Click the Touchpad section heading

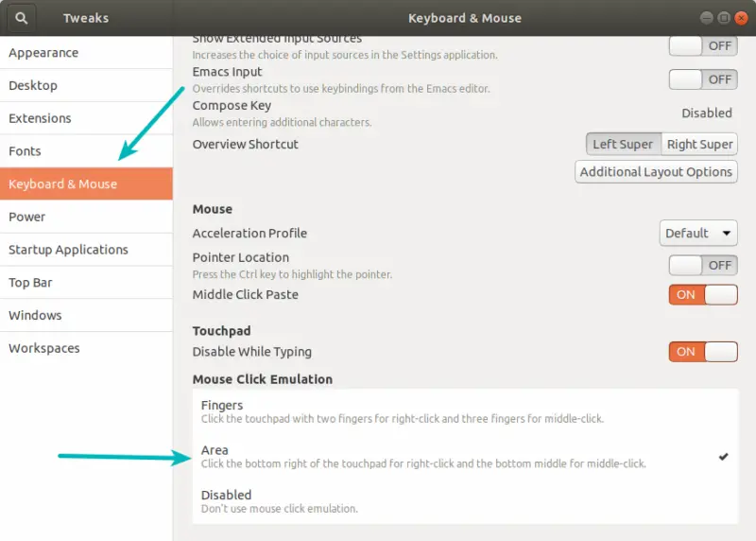pos(221,331)
